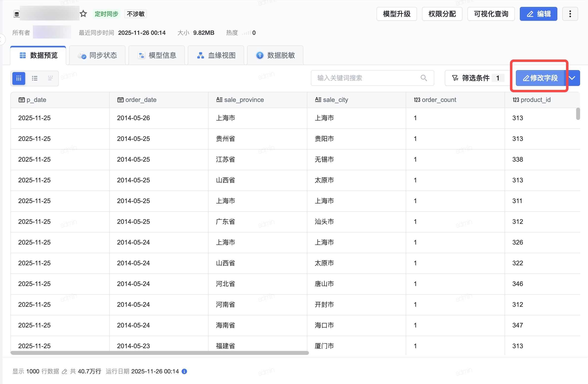Open the 筛选条件 filter panel
The image size is (588, 384).
475,78
